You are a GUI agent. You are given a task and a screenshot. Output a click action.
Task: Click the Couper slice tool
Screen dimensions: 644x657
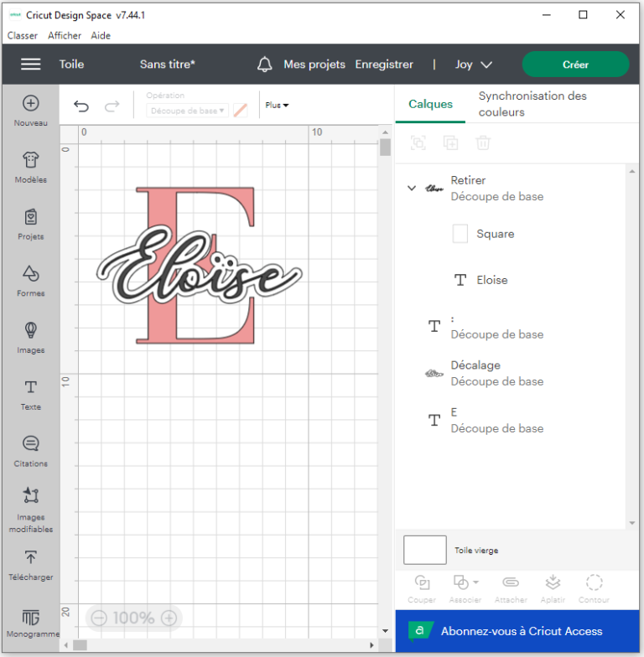[x=422, y=589]
